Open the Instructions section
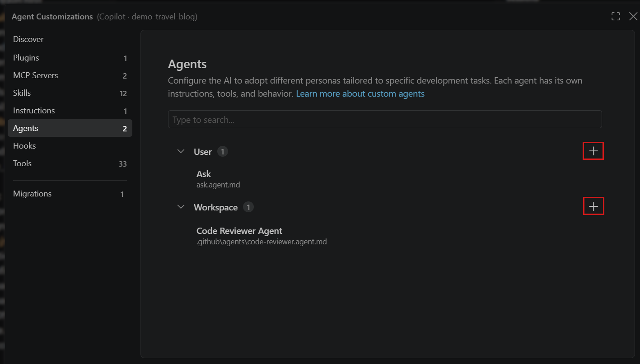The height and width of the screenshot is (364, 640). [70, 111]
